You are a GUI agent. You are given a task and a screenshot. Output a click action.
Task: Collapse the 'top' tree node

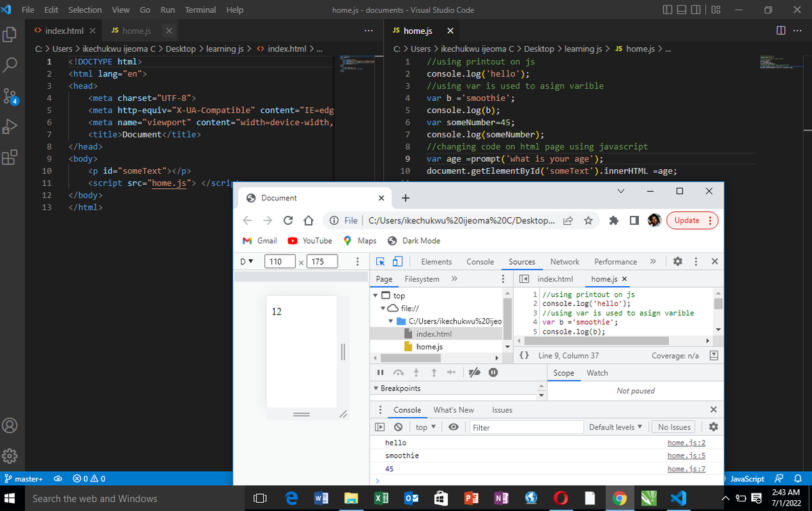click(376, 296)
